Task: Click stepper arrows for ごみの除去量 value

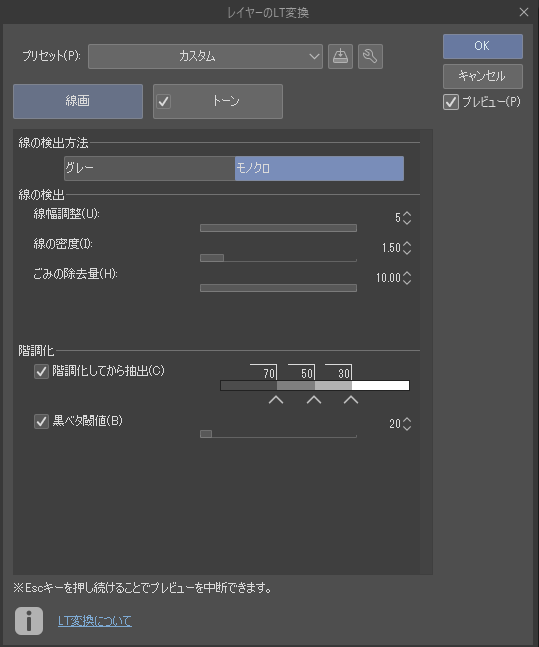Action: pos(407,278)
